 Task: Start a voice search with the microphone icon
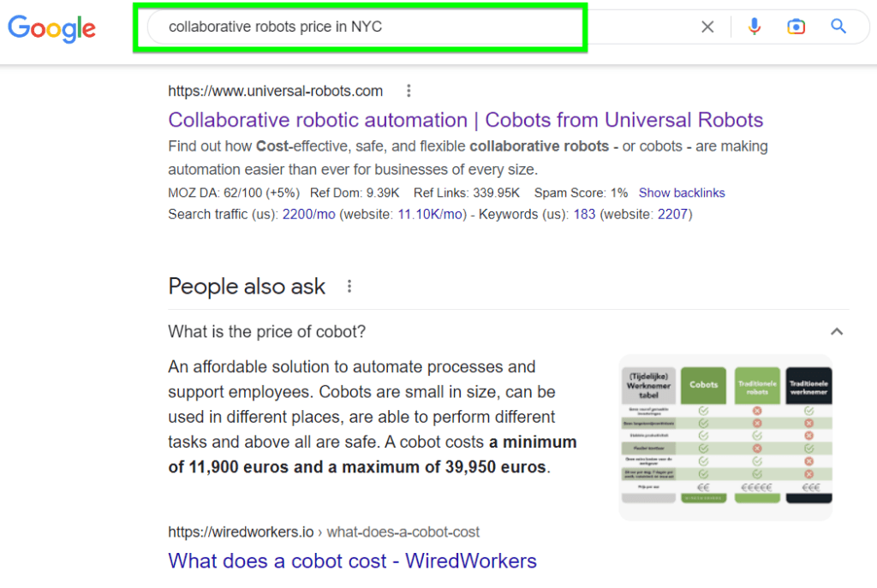tap(755, 27)
